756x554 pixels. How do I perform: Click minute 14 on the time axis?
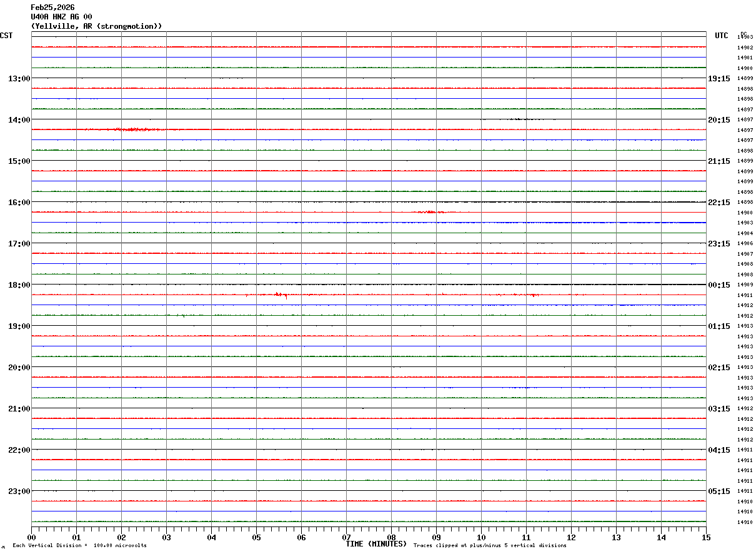[x=662, y=537]
